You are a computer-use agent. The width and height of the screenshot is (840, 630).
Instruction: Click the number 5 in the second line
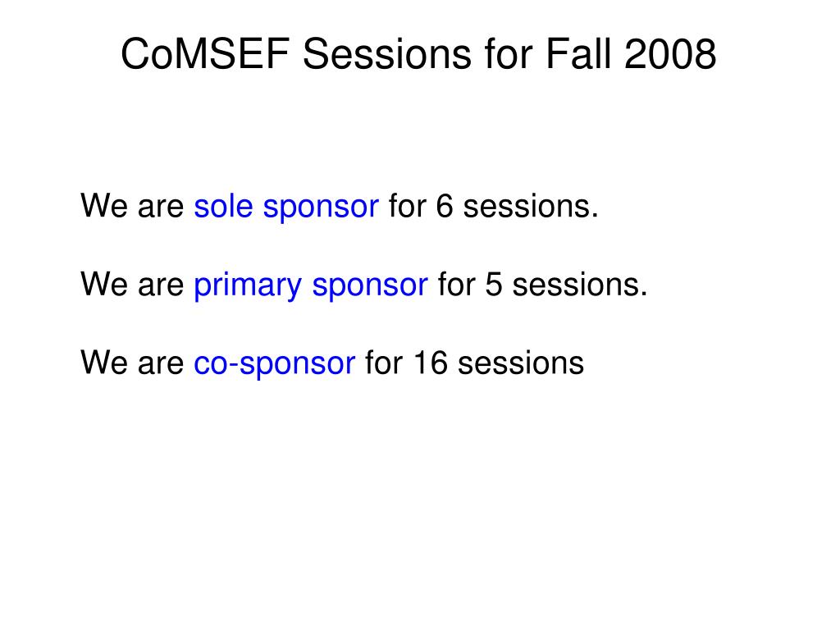pos(494,285)
